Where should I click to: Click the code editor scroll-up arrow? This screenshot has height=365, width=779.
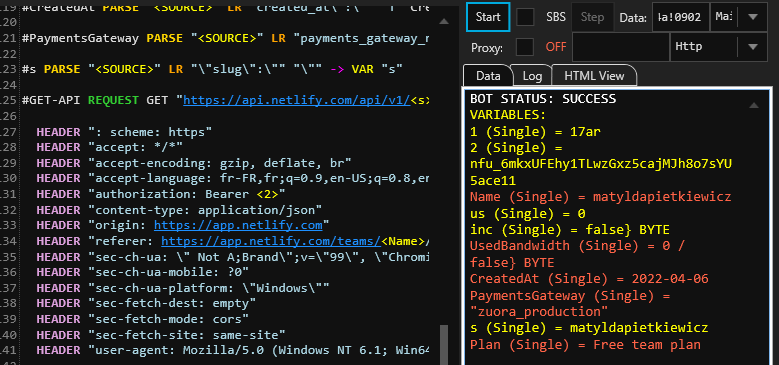[444, 21]
